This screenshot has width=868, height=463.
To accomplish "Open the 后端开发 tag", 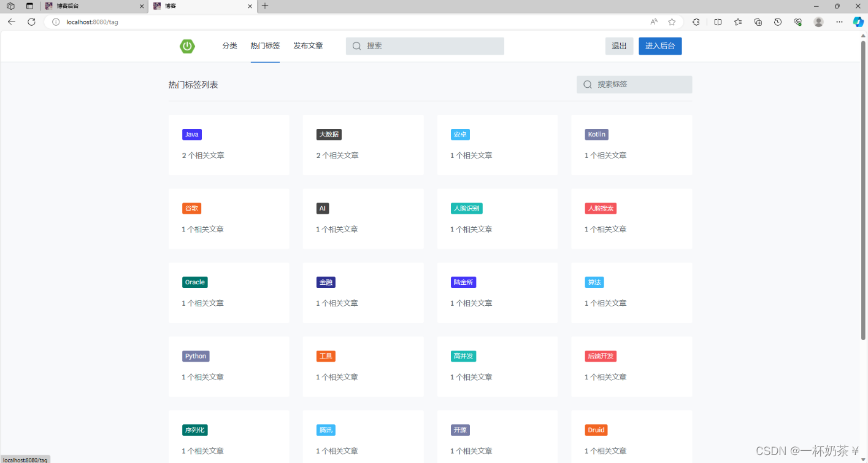I will click(x=601, y=356).
